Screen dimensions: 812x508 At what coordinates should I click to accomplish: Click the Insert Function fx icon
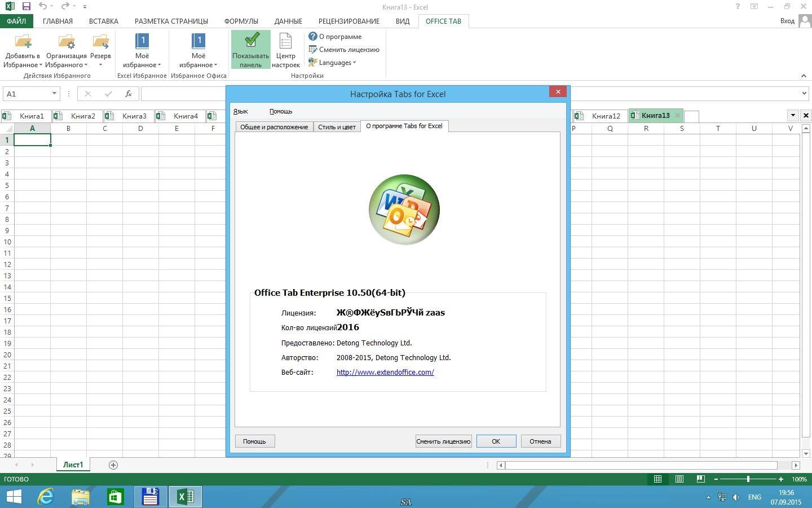tap(129, 94)
